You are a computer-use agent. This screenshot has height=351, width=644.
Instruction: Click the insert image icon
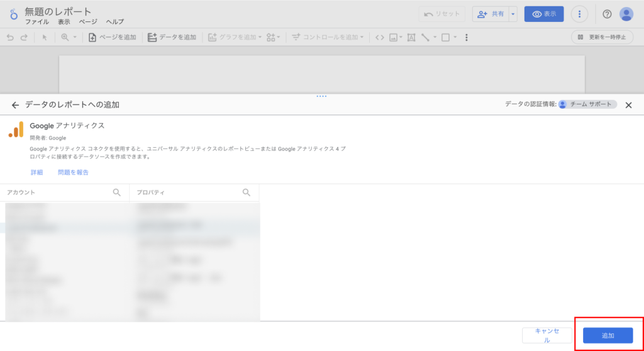coord(394,37)
